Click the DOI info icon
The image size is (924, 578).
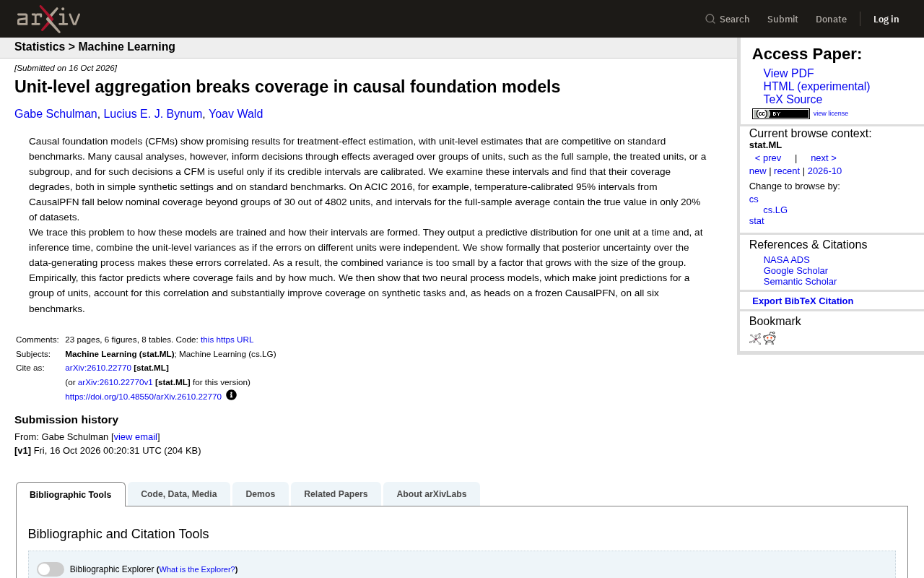[231, 395]
